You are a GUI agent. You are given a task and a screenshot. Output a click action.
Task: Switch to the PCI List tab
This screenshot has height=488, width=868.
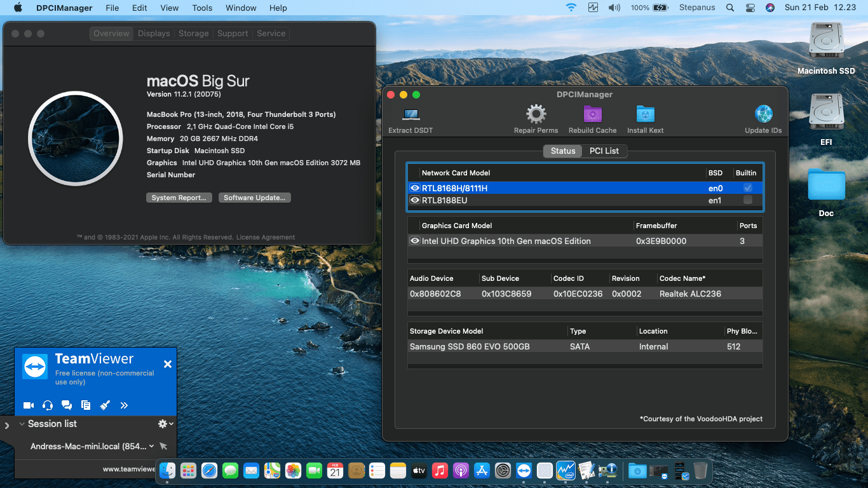[x=604, y=151]
